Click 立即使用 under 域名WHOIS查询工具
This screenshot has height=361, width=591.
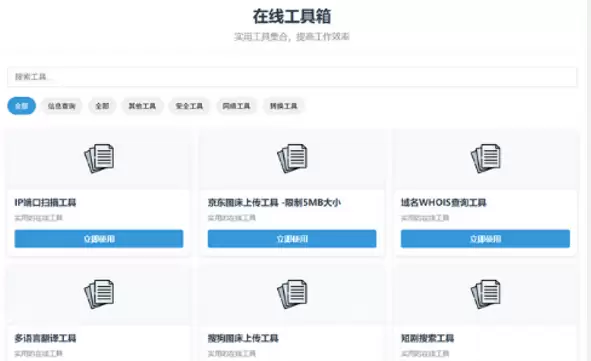tap(485, 239)
